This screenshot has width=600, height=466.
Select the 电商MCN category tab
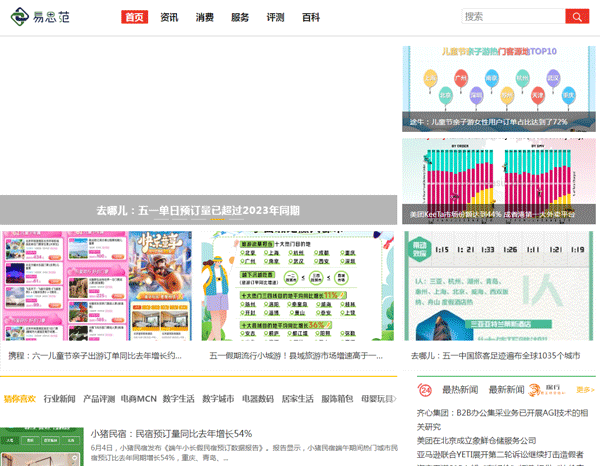[x=139, y=399]
